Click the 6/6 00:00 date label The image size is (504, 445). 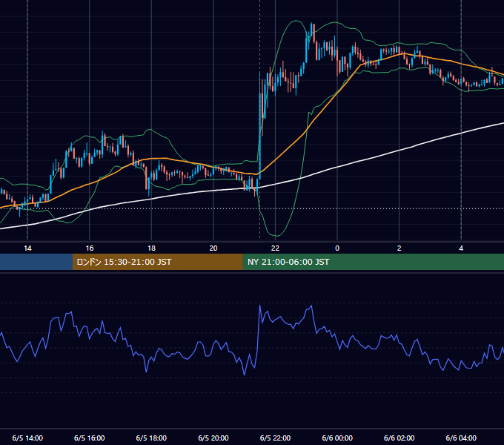click(337, 438)
